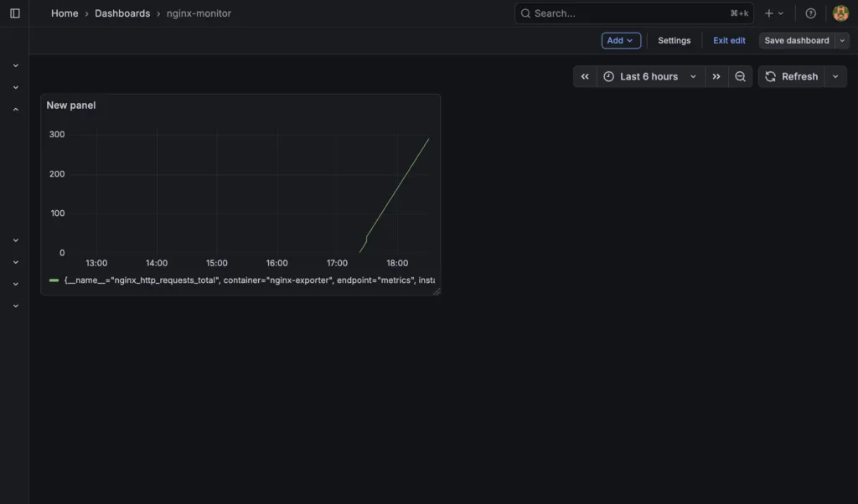Click the 300 y-axis label
This screenshot has height=504, width=858.
pos(57,135)
